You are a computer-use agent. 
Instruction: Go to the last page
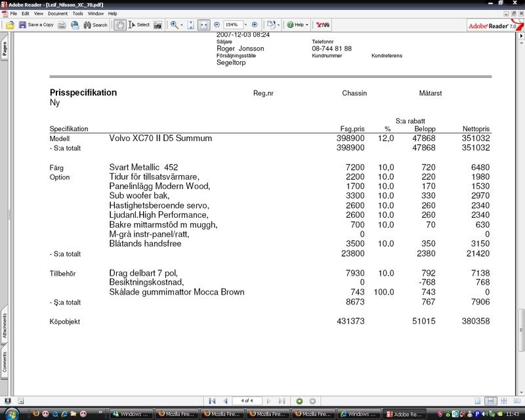click(282, 401)
